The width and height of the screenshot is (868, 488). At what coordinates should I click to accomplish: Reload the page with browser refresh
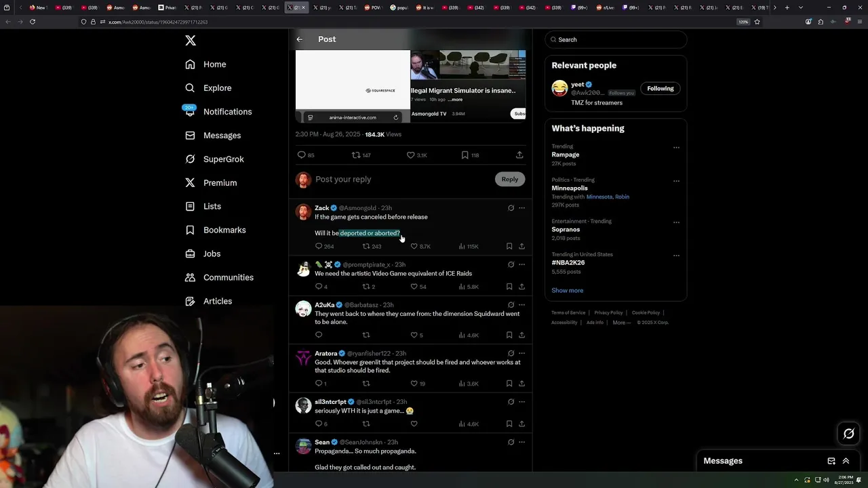(33, 22)
